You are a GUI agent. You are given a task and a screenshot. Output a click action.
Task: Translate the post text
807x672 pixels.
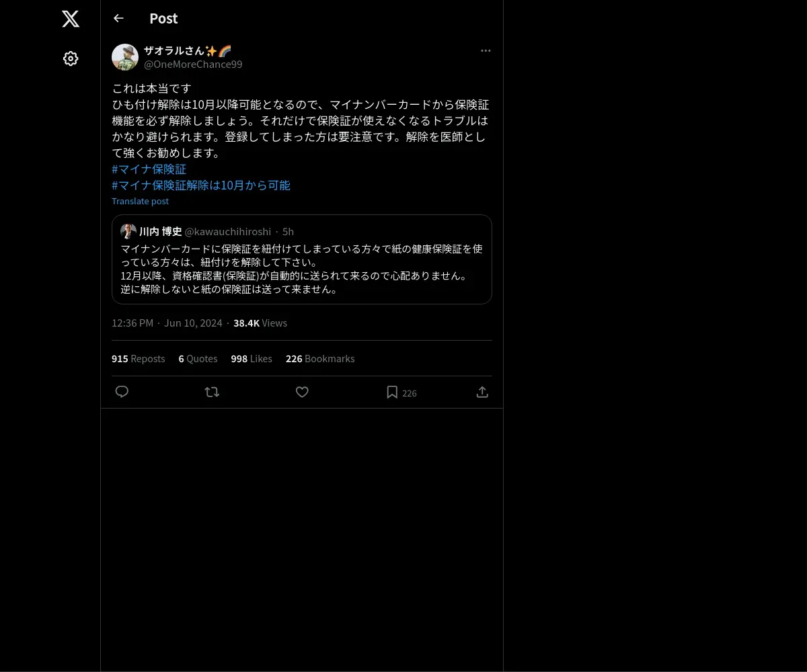140,202
